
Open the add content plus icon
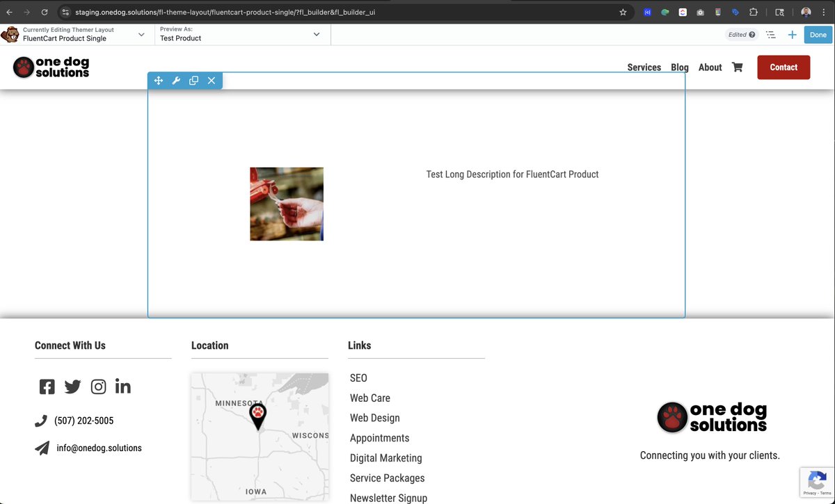pos(792,35)
